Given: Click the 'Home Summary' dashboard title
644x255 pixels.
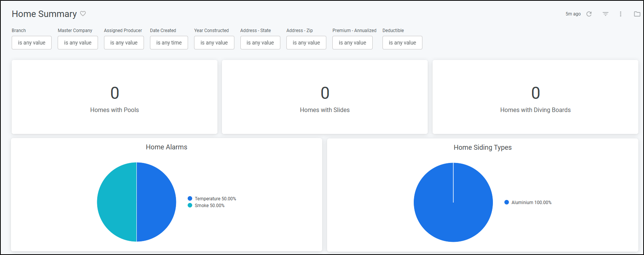Looking at the screenshot, I should coord(44,14).
